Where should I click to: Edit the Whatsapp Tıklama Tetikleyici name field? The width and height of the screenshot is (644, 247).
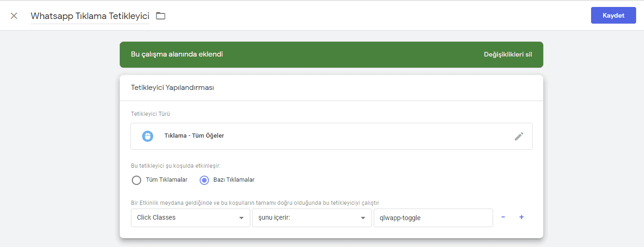click(90, 16)
